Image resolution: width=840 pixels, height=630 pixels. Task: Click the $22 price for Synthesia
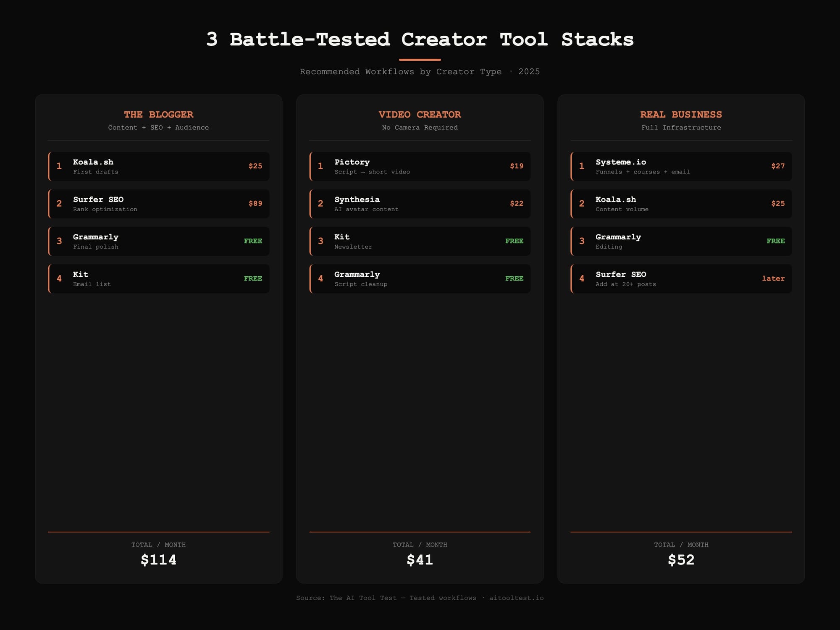point(517,203)
